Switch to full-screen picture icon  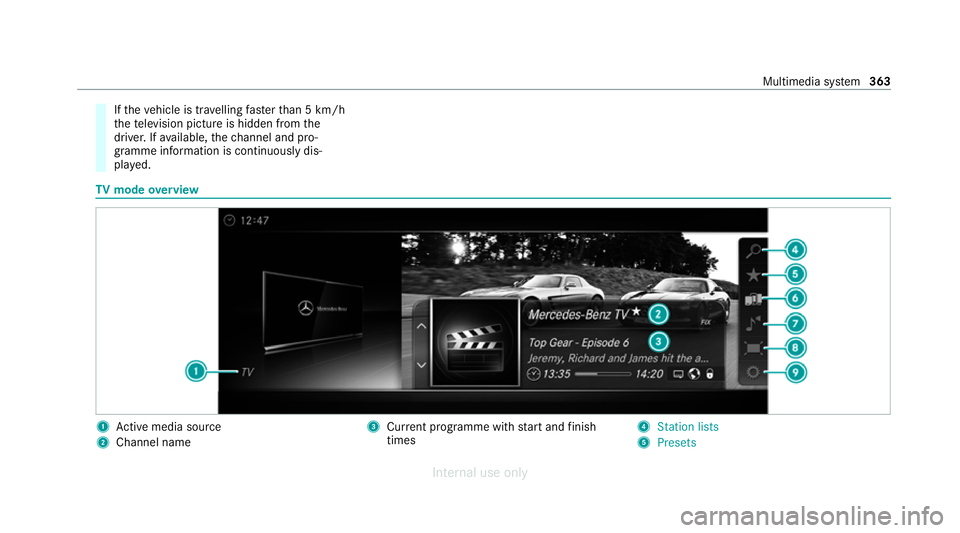click(x=753, y=348)
